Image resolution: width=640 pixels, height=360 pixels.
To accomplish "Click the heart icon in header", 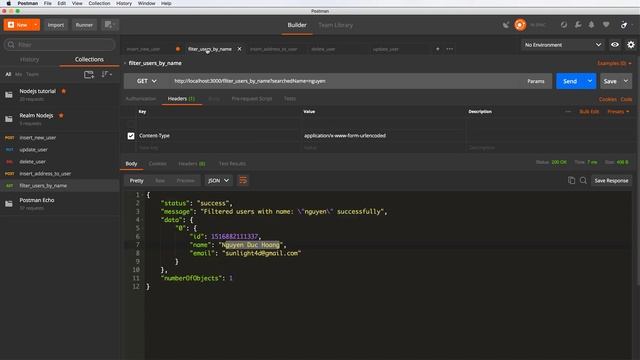I will 606,24.
